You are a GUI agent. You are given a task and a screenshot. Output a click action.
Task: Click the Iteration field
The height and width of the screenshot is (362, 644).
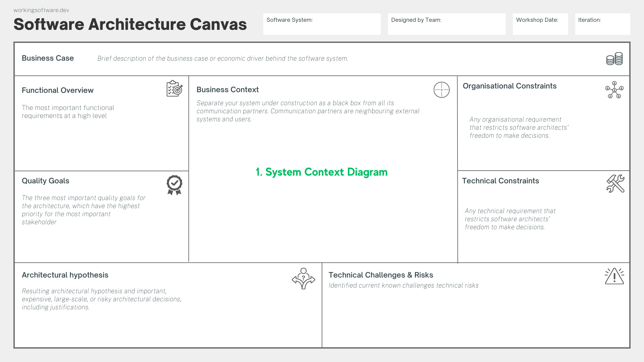(x=602, y=24)
